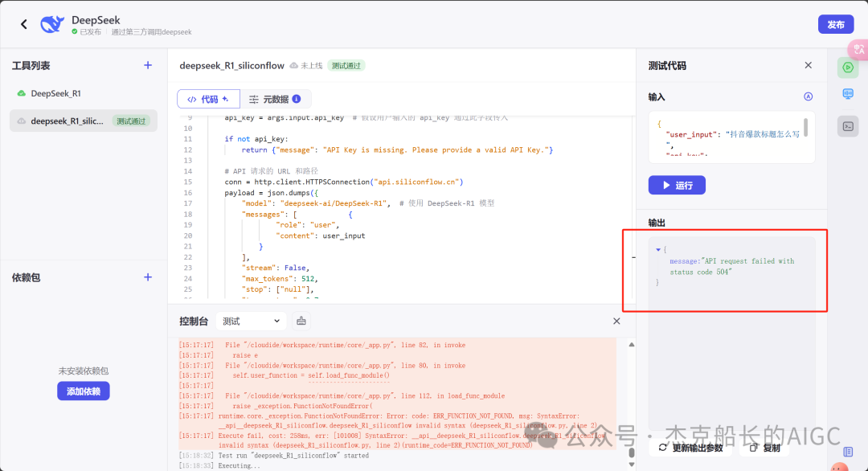Image resolution: width=868 pixels, height=471 pixels.
Task: Open the document icon at sidebar bottom
Action: (x=848, y=452)
